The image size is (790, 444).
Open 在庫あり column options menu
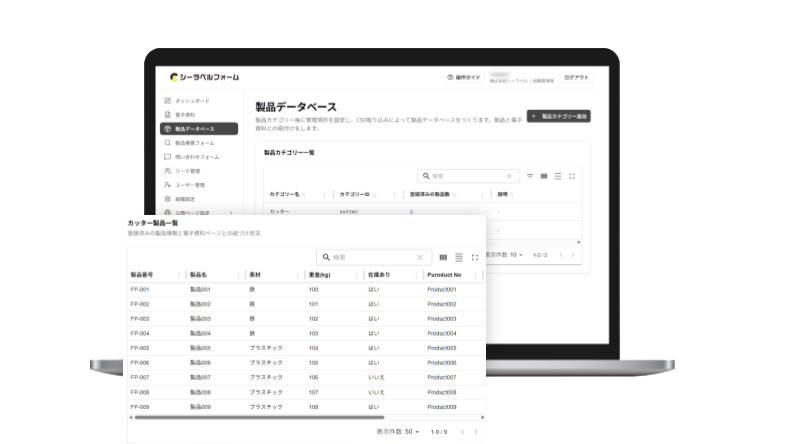click(417, 275)
